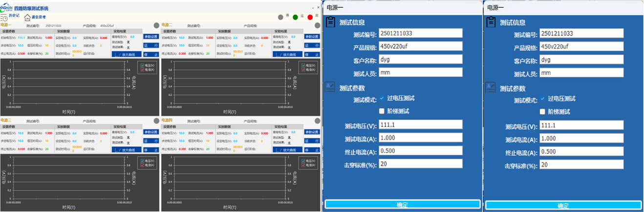Click the gray 停 status indicator light
Image resolution: width=644 pixels, height=212 pixels.
pyautogui.click(x=280, y=17)
